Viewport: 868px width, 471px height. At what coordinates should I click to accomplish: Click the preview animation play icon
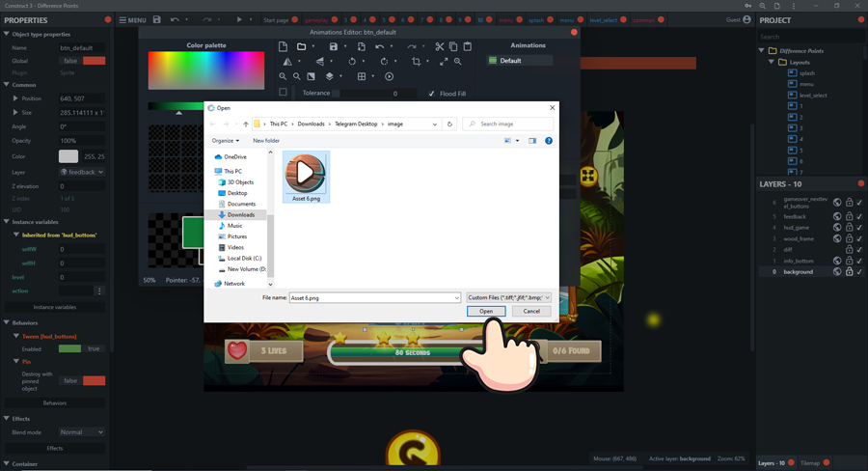click(x=390, y=76)
